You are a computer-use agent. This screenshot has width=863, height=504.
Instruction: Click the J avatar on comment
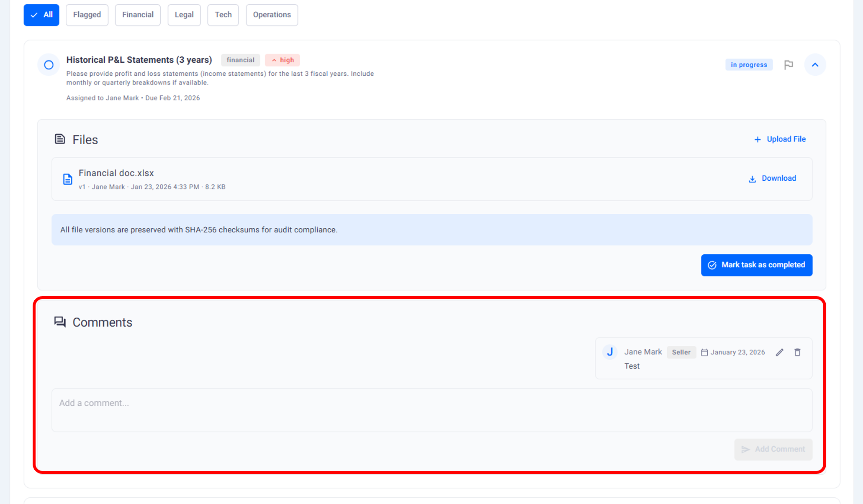pyautogui.click(x=610, y=352)
